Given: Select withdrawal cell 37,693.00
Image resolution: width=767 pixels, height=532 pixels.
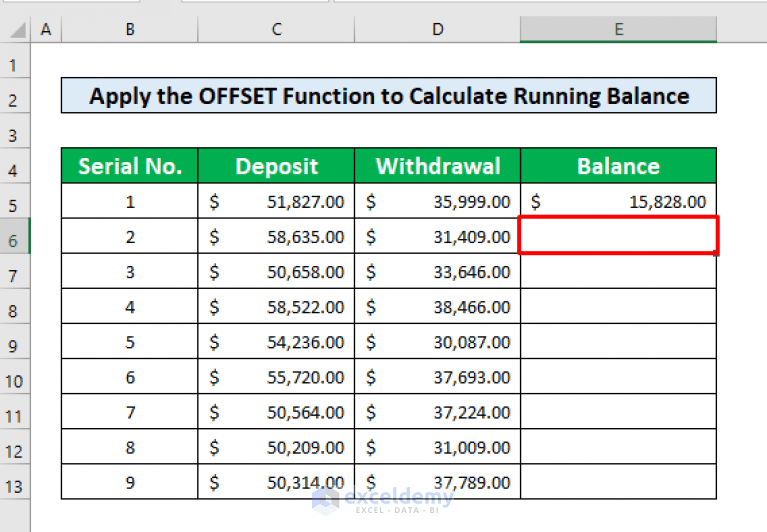Looking at the screenshot, I should click(438, 377).
